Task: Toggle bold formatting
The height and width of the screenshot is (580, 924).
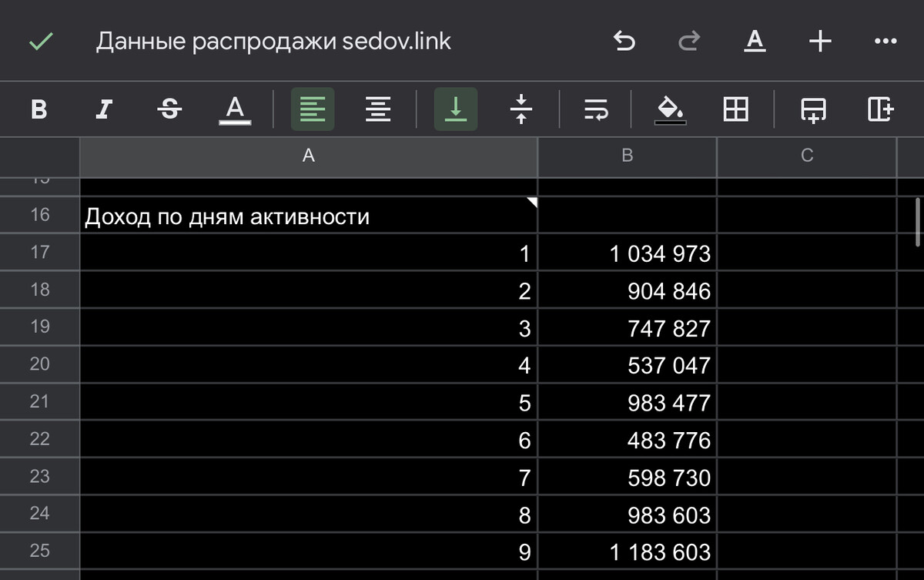Action: tap(38, 109)
